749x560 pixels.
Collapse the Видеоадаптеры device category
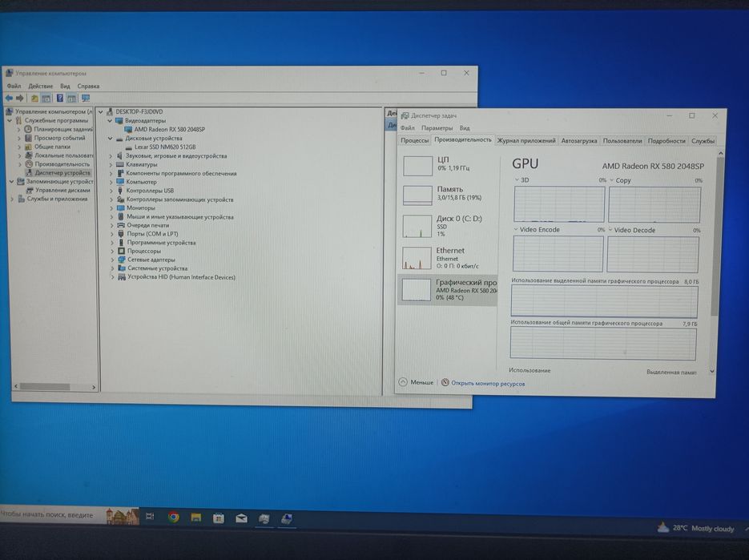pos(110,121)
